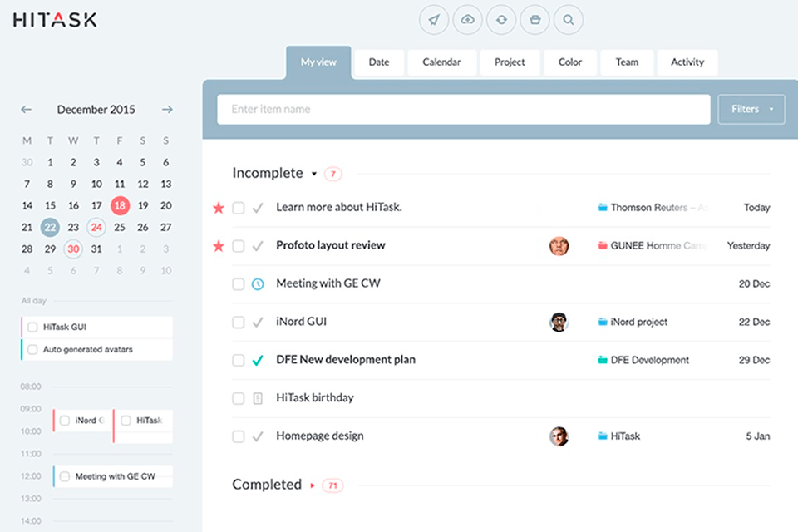Click the Enter item name field

pos(464,109)
